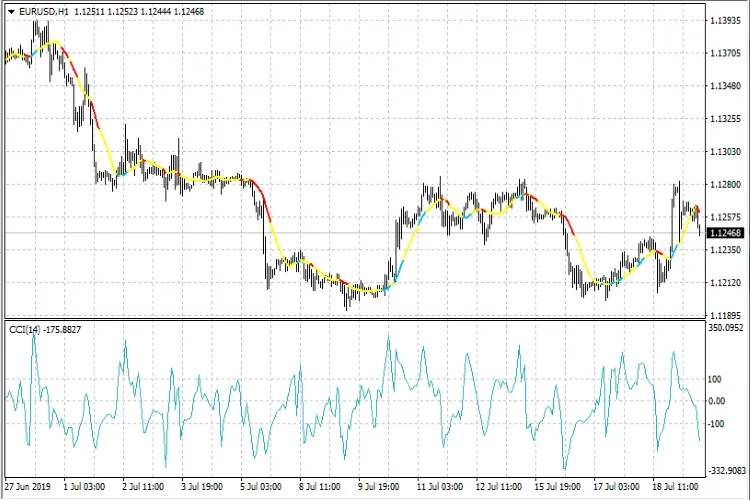Click the CCI -100 level label
Screen dimensions: 750x500
tap(718, 425)
